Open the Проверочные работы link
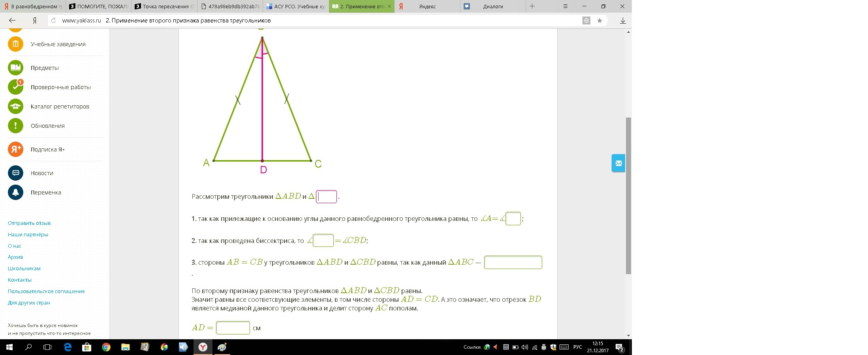This screenshot has width=868, height=355. tap(61, 87)
